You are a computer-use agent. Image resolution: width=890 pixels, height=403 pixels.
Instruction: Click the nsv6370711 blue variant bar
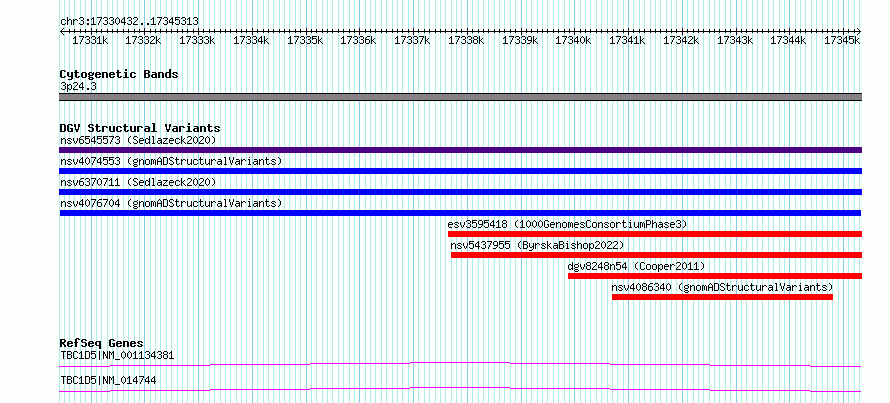[x=460, y=192]
